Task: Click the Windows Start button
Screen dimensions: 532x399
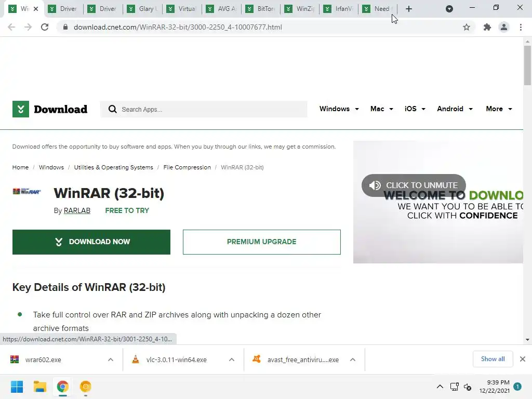Action: click(17, 387)
